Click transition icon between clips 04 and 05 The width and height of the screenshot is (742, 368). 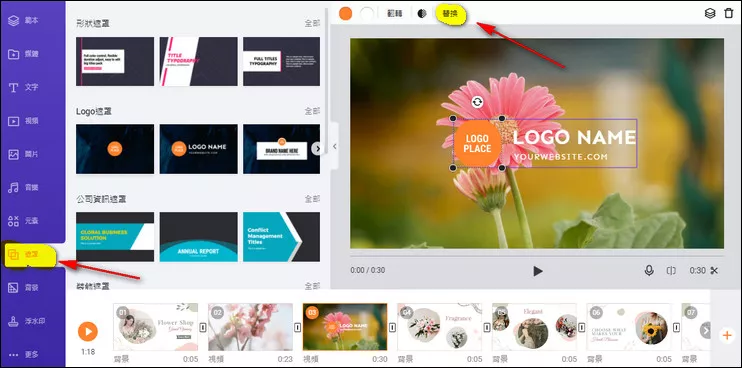[487, 327]
